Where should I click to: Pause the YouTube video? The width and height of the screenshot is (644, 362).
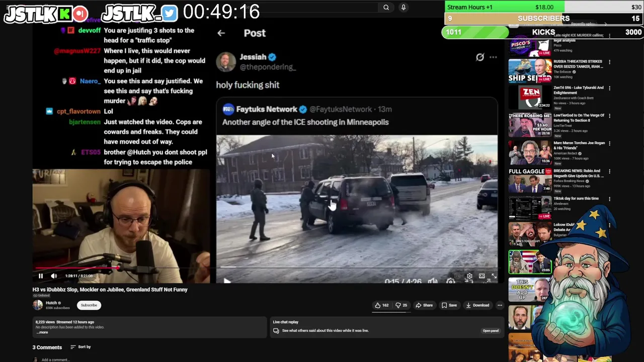41,276
